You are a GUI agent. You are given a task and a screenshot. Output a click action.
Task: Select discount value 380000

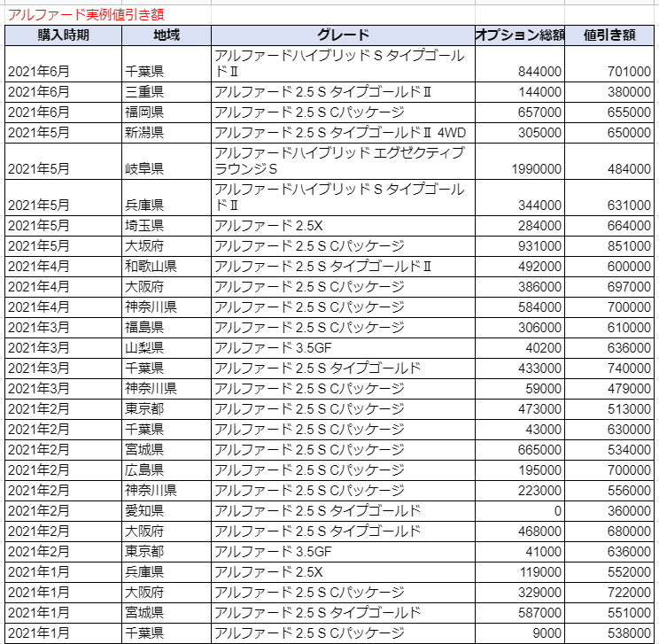point(609,92)
